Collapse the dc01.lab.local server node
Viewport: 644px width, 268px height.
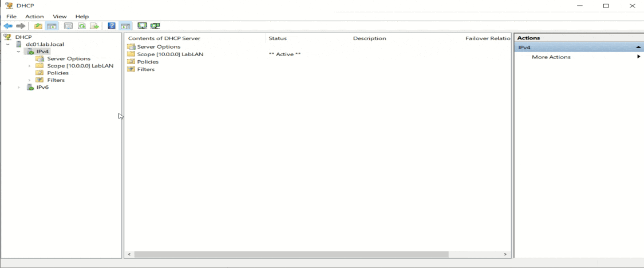(x=8, y=45)
